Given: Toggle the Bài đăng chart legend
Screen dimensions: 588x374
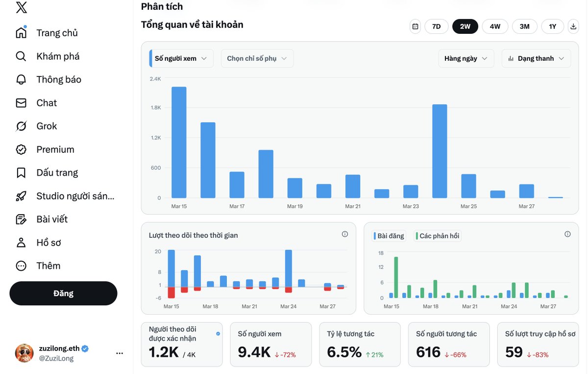Looking at the screenshot, I should [389, 235].
